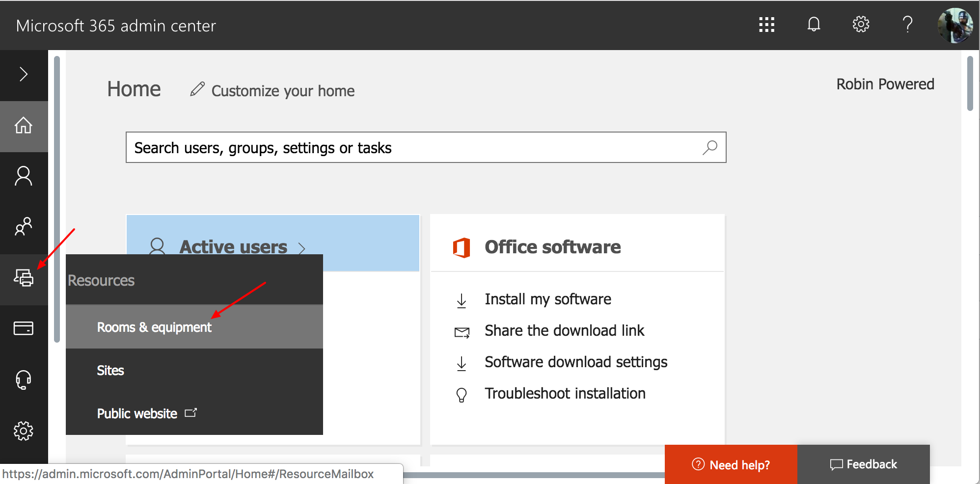Click the Need help? button
Screen dimensions: 980x484
point(731,464)
